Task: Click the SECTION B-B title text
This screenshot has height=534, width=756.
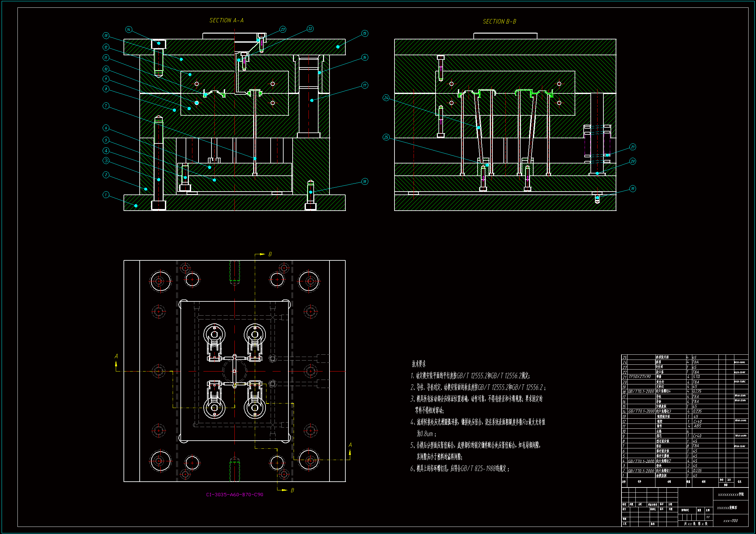Action: 499,21
